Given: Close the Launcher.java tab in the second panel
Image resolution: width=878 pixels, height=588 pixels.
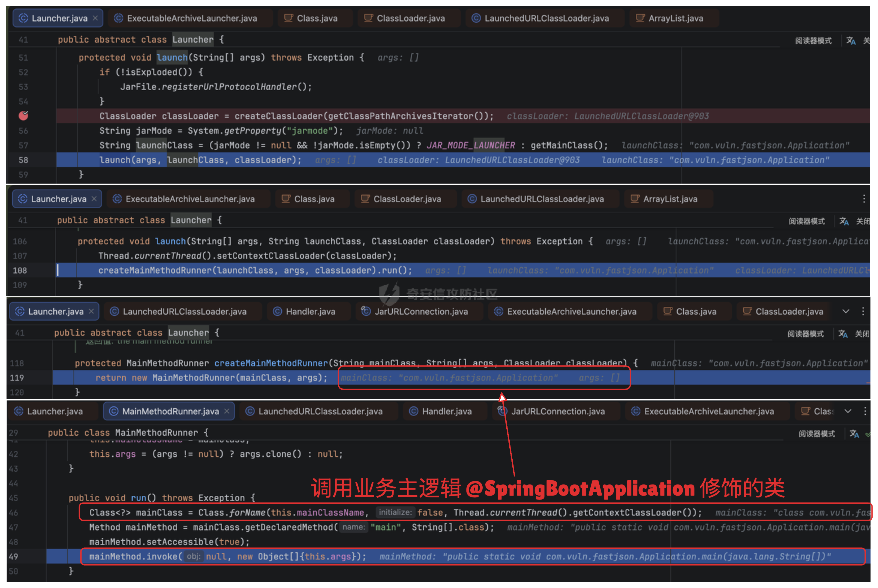Looking at the screenshot, I should [x=94, y=199].
